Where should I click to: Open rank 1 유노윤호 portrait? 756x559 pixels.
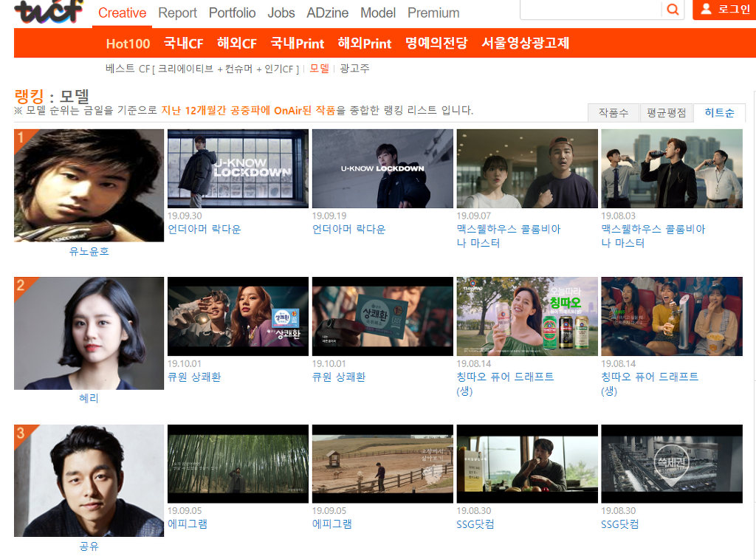89,185
